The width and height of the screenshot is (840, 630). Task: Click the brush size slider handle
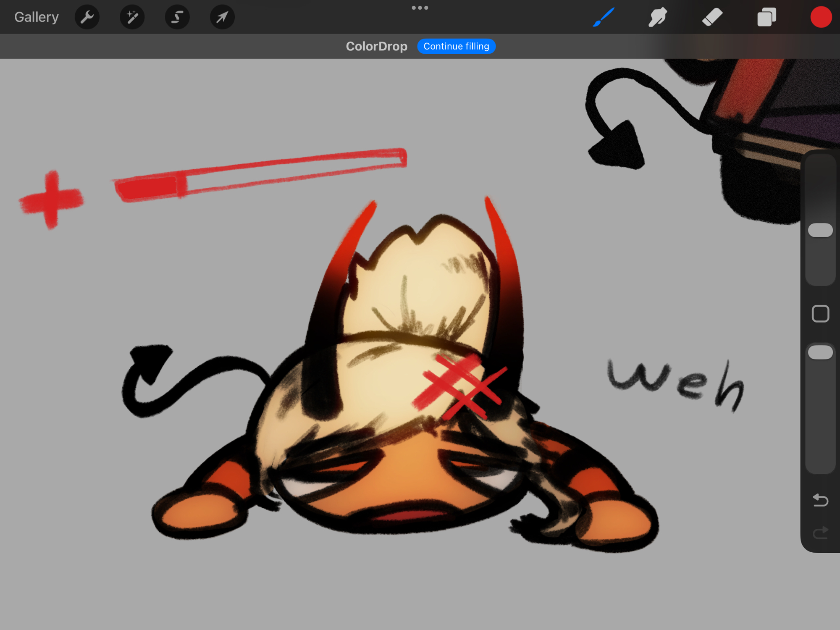(820, 230)
